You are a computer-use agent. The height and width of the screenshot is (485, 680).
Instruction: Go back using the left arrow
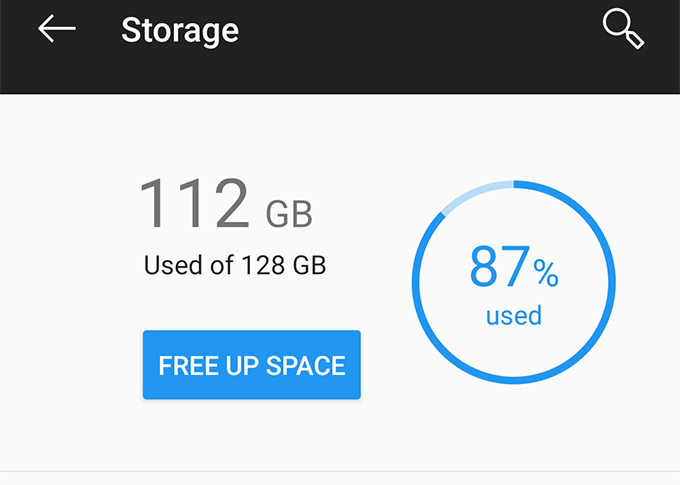57,29
